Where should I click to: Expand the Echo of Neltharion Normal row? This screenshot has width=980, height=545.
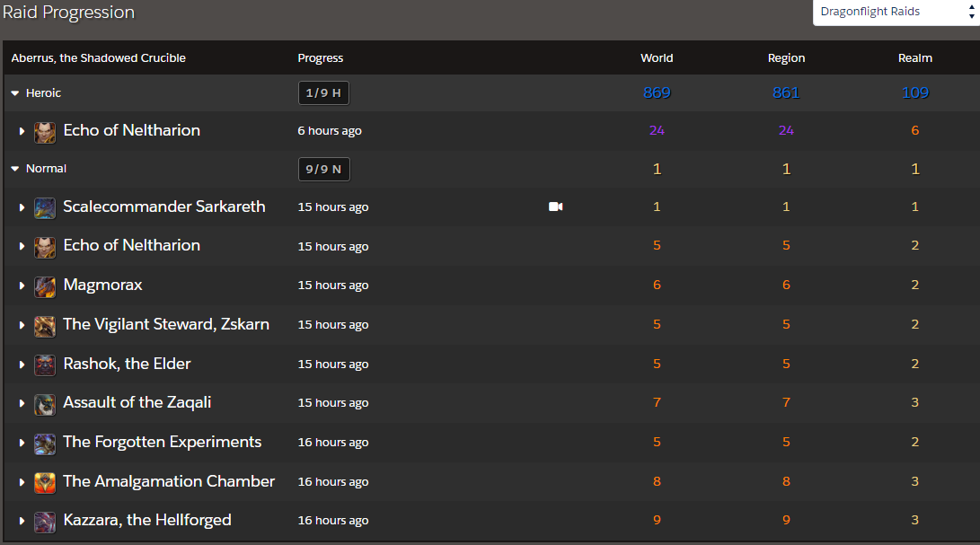[x=22, y=246]
